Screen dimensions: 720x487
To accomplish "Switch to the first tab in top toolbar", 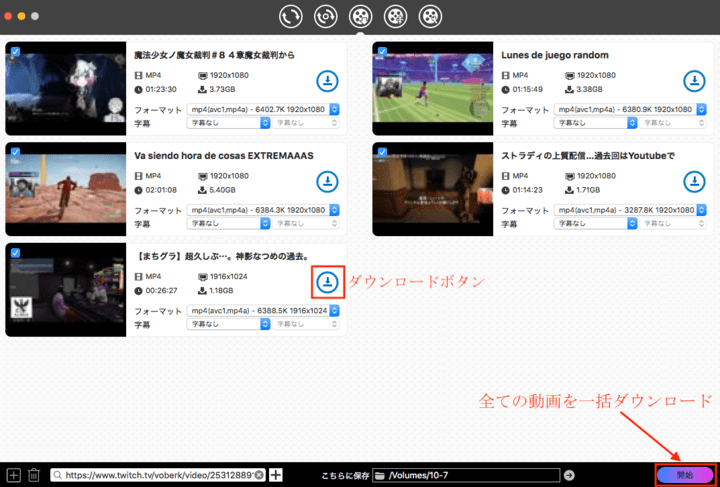I will pyautogui.click(x=292, y=16).
